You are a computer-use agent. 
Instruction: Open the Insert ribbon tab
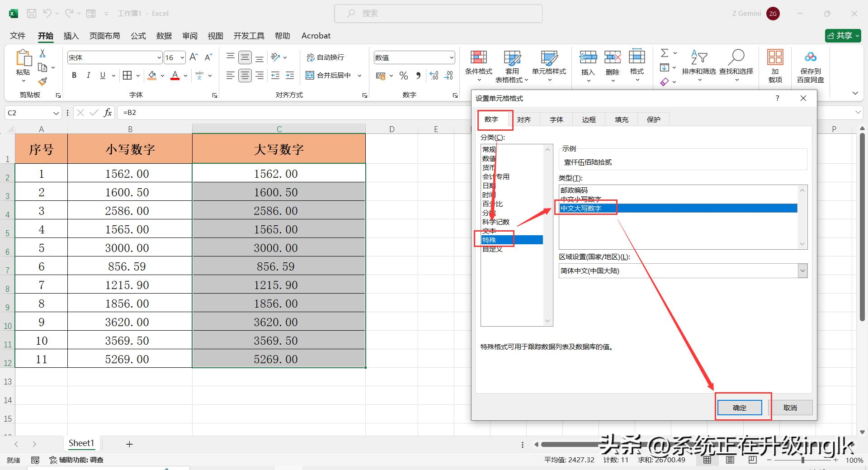tap(71, 36)
